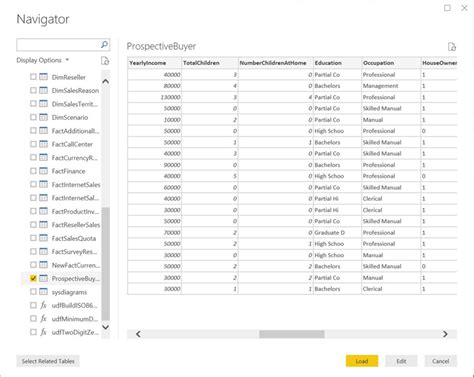
Task: Open the Display Options dropdown
Action: pyautogui.click(x=43, y=60)
